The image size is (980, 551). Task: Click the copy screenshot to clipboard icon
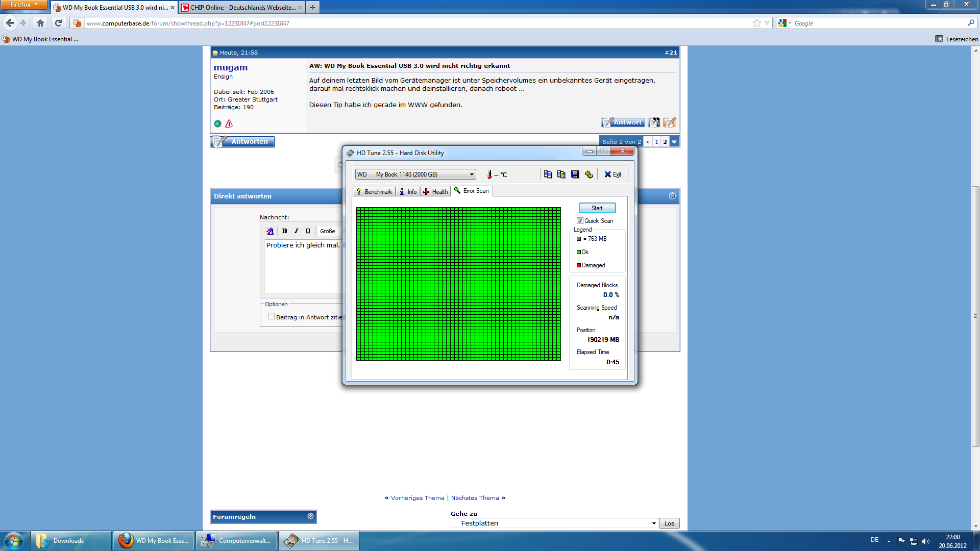click(561, 174)
